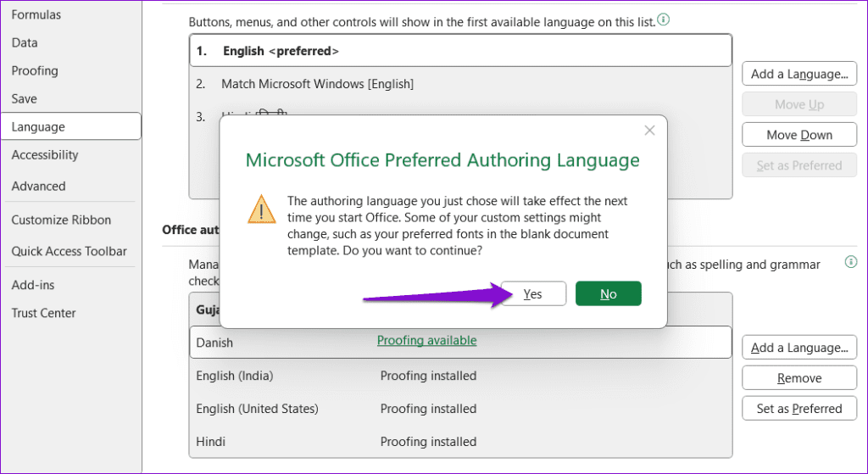This screenshot has height=474, width=868.
Task: Click the dialog title Microsoft Office Preferred Authoring Language
Action: (x=442, y=160)
